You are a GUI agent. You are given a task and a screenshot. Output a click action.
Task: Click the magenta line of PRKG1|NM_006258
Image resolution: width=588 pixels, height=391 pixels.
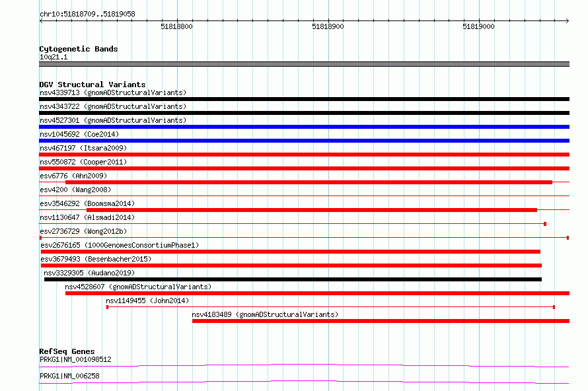(x=304, y=382)
